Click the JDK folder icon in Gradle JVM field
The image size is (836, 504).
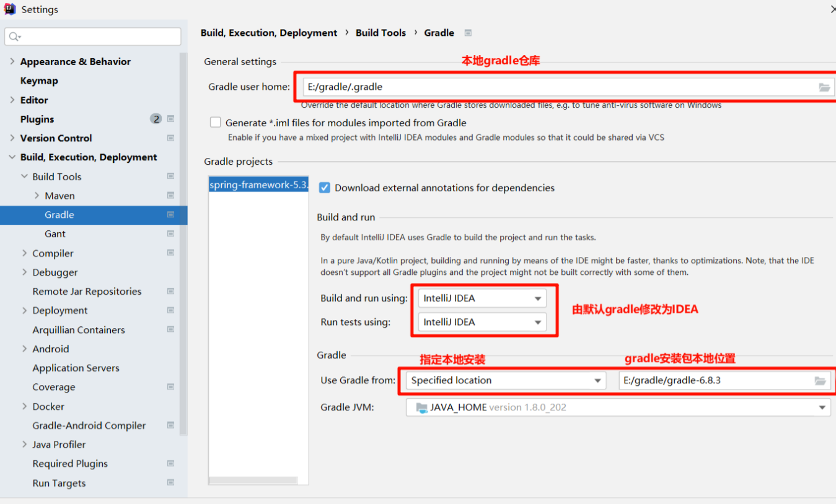(x=422, y=407)
